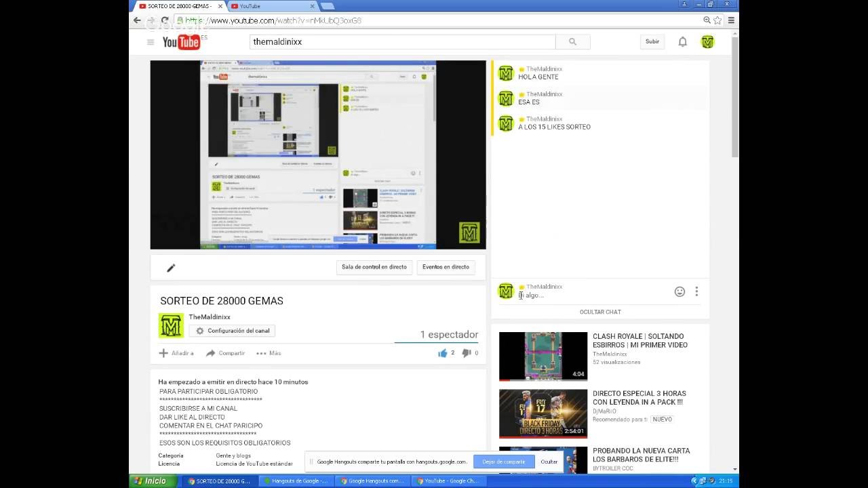Screen dimensions: 868x488
Task: Click the SORTEO DE 28000 GEMAS video title
Action: point(222,301)
